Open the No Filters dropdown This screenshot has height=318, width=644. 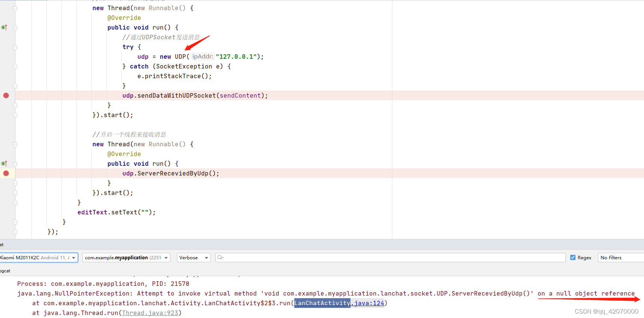621,257
